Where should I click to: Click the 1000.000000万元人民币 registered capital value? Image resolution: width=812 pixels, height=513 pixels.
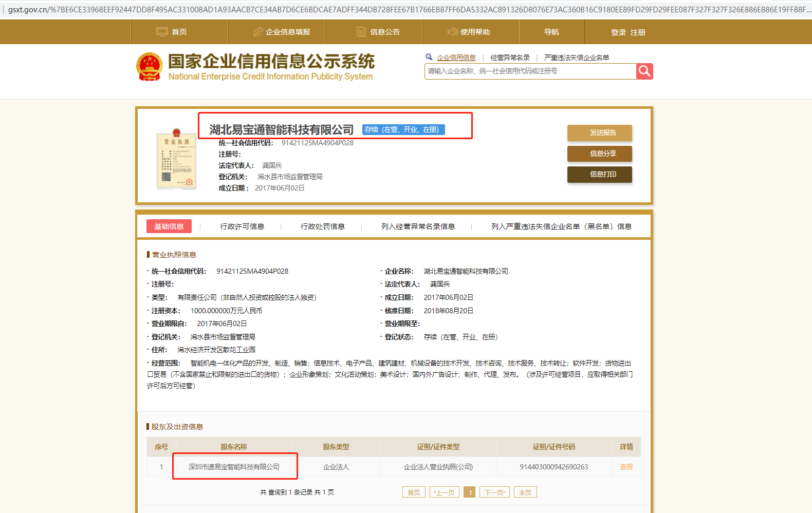(227, 311)
